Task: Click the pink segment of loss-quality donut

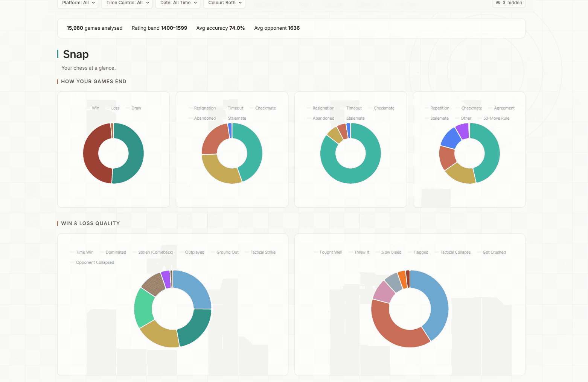Action: (x=383, y=292)
